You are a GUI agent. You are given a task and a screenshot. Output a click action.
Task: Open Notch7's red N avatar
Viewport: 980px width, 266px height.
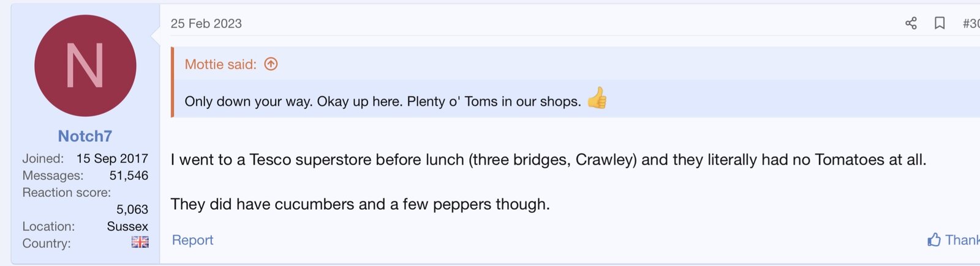click(x=85, y=66)
